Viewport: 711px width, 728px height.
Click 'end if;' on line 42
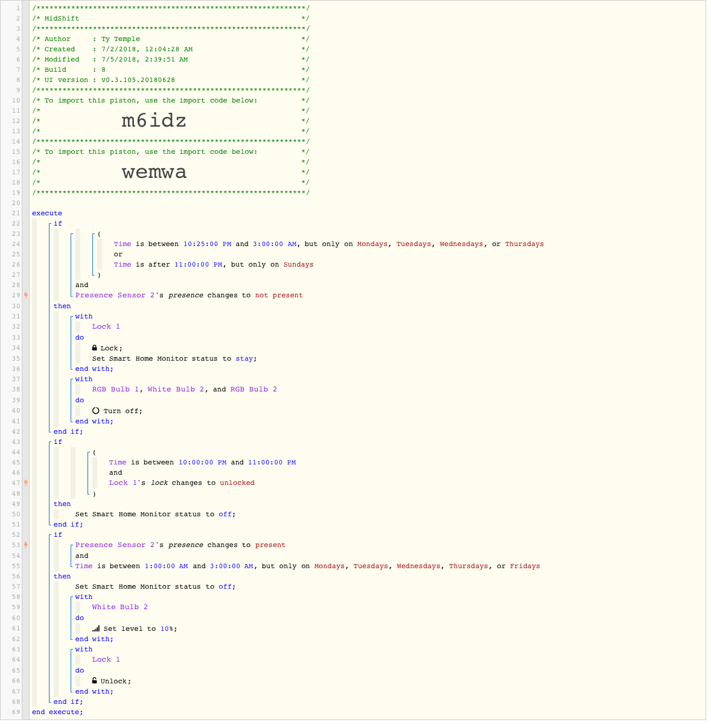tap(68, 432)
